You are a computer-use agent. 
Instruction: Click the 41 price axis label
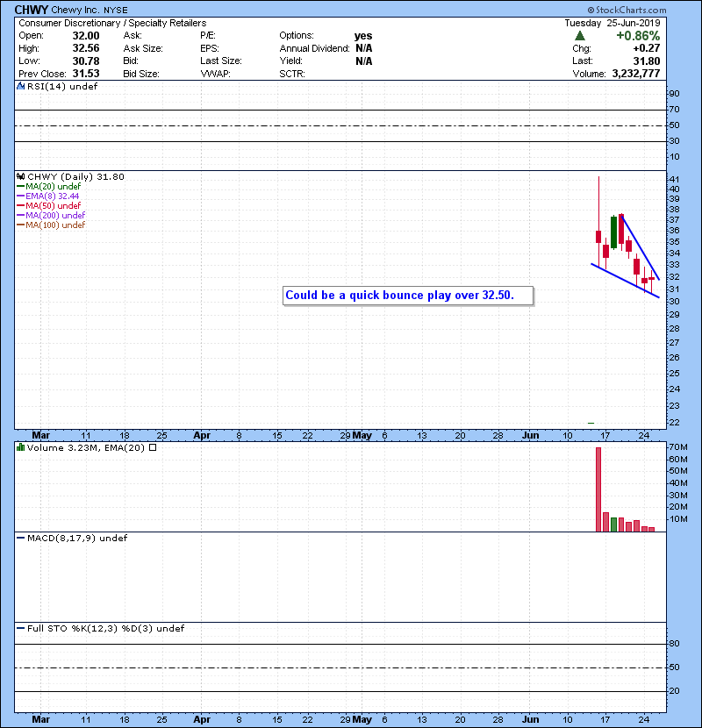pos(674,179)
